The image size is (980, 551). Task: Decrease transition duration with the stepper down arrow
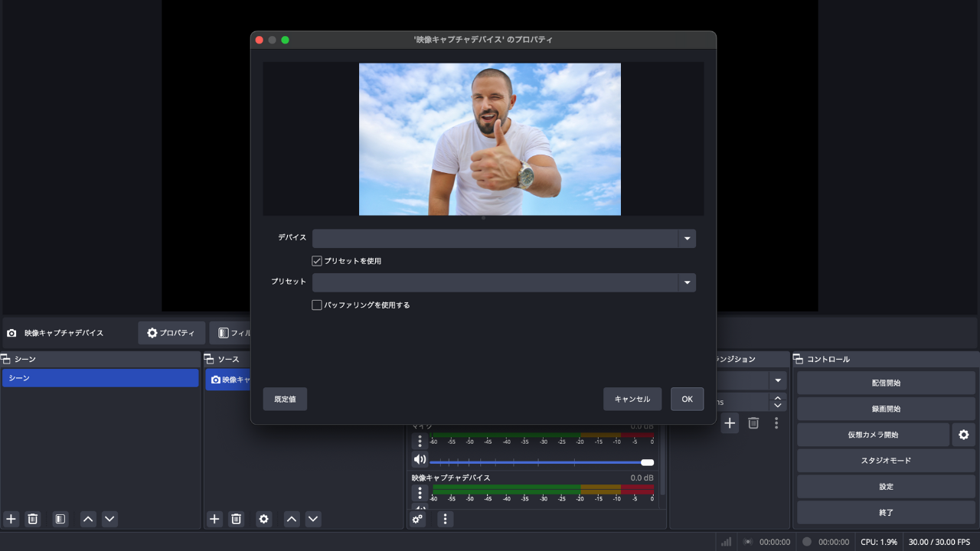pos(778,406)
